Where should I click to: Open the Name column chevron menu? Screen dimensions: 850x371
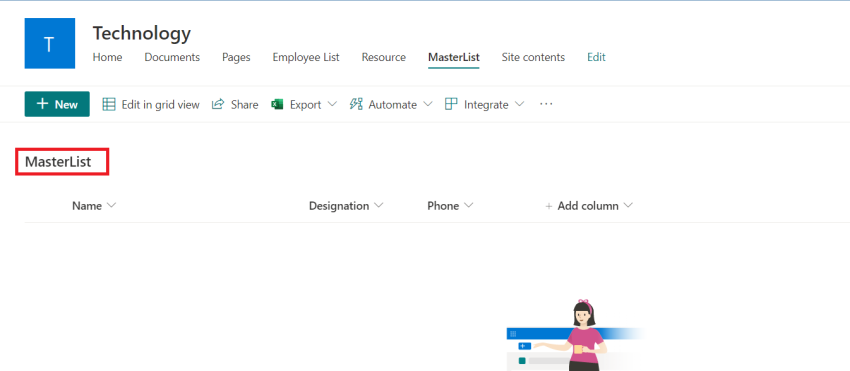pyautogui.click(x=111, y=206)
